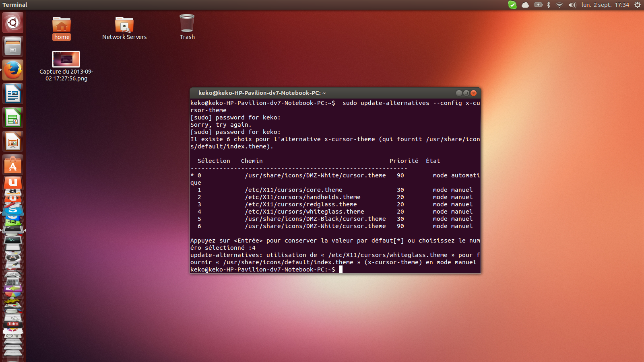
Task: Click the DMZ-Black/cursor.theme path row
Action: tap(316, 219)
